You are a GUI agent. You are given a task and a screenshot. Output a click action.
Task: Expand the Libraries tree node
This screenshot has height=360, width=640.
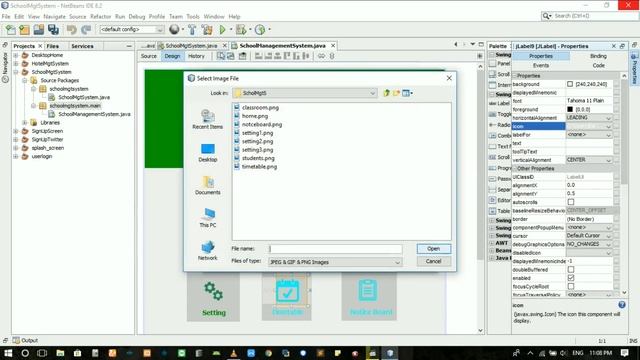point(24,122)
